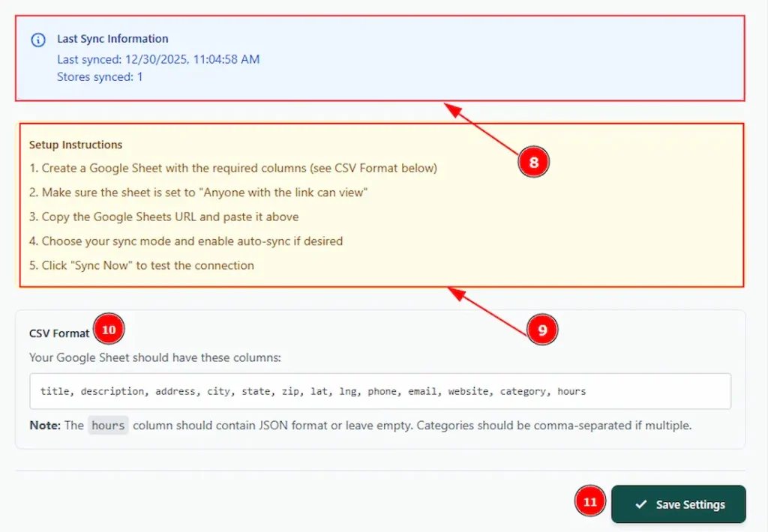Click the "Your Google Sheet should have these columns" text
This screenshot has height=532, width=768.
pyautogui.click(x=154, y=357)
